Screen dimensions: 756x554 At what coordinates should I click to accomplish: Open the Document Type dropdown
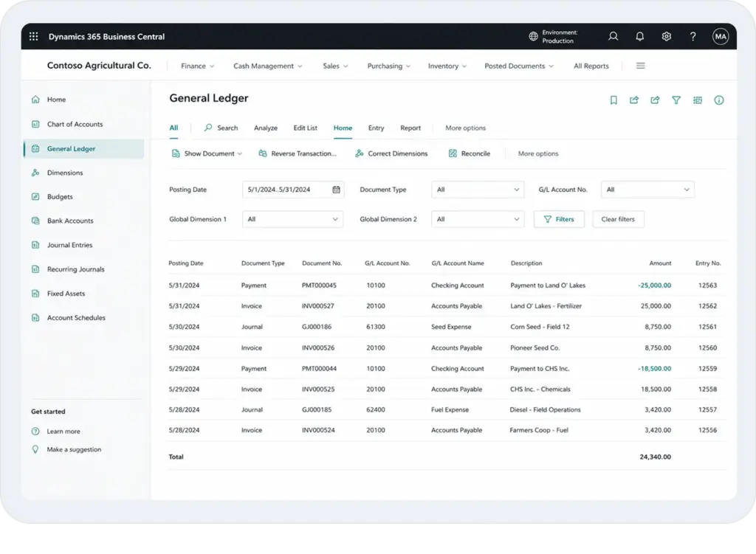point(478,190)
